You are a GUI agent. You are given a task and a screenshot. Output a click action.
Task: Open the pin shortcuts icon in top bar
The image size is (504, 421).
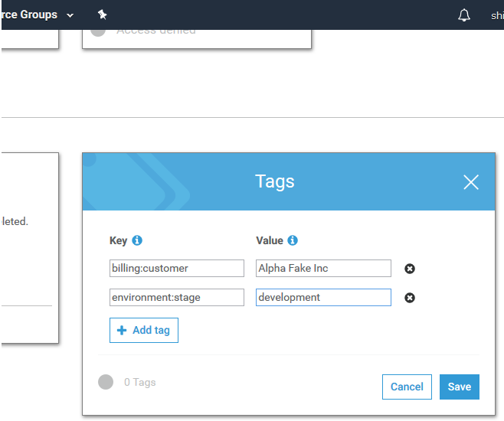[x=103, y=15]
